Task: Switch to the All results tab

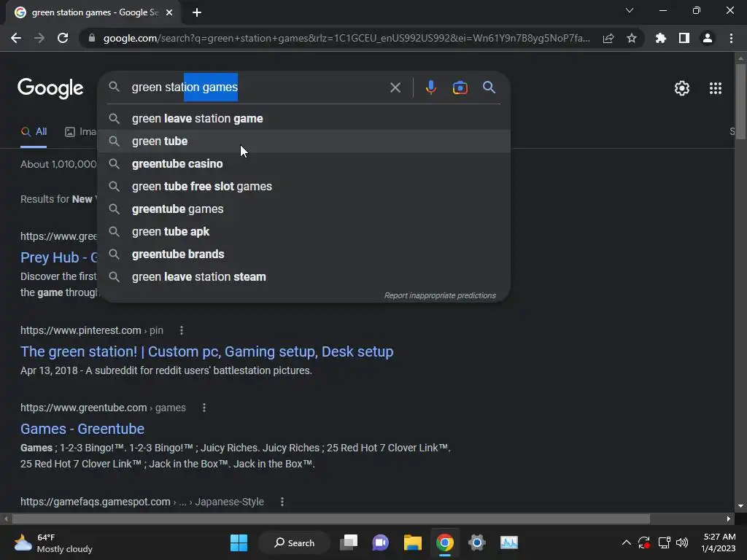Action: 34,132
